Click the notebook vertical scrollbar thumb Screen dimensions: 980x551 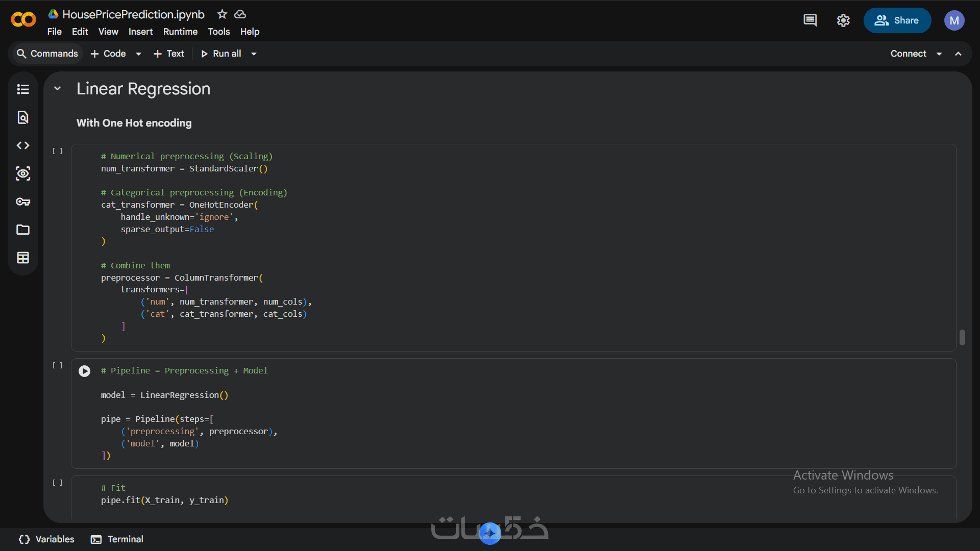tap(962, 337)
